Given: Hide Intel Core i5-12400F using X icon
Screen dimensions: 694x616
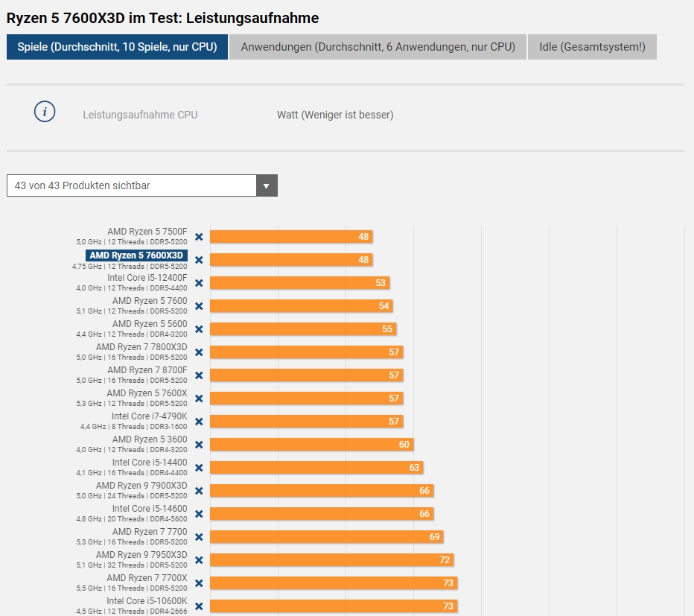Looking at the screenshot, I should [199, 283].
